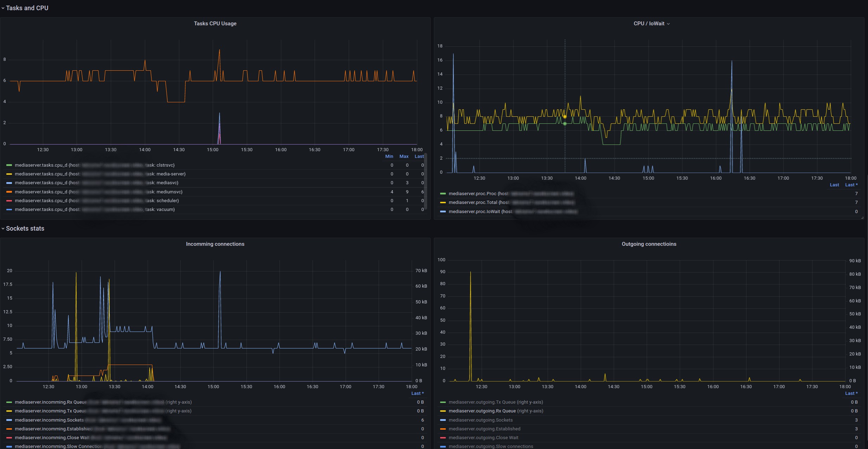Collapse the Sockets stats row chevron

(3, 229)
